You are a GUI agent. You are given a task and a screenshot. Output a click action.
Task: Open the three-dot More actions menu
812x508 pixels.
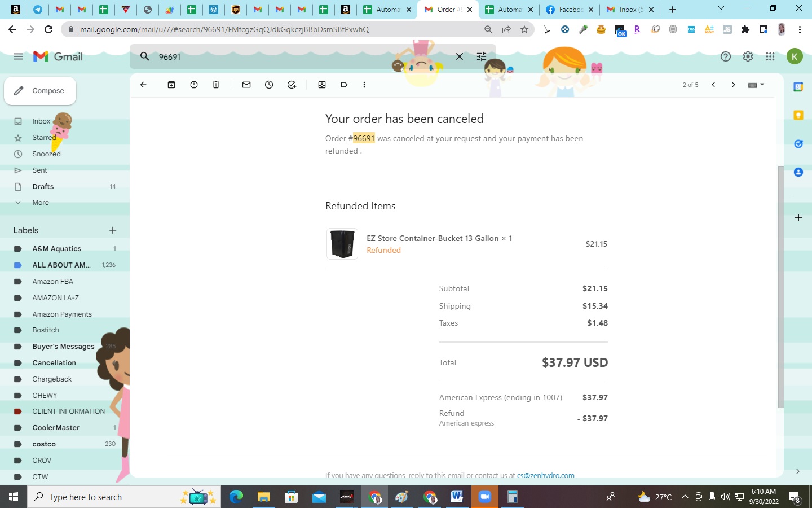click(x=364, y=85)
